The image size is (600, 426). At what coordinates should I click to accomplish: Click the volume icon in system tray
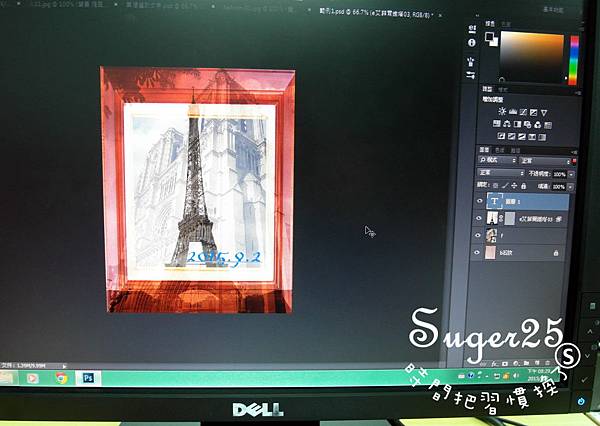point(515,375)
